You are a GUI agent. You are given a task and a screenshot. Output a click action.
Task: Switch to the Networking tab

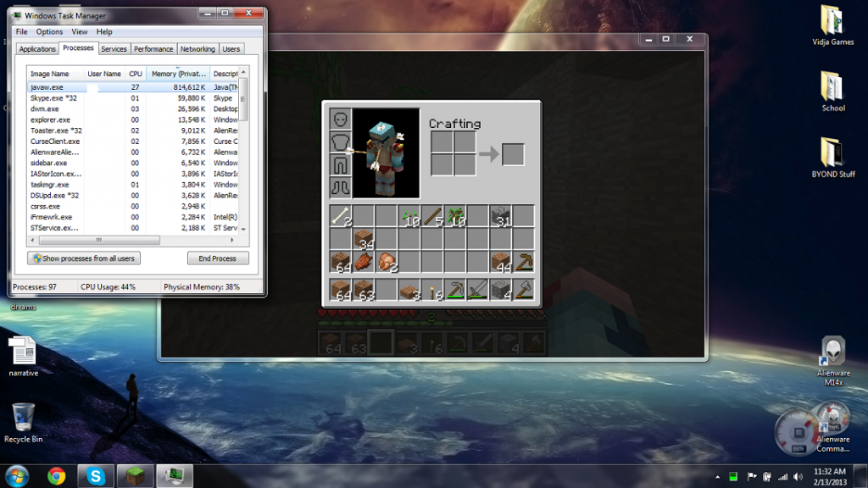198,48
